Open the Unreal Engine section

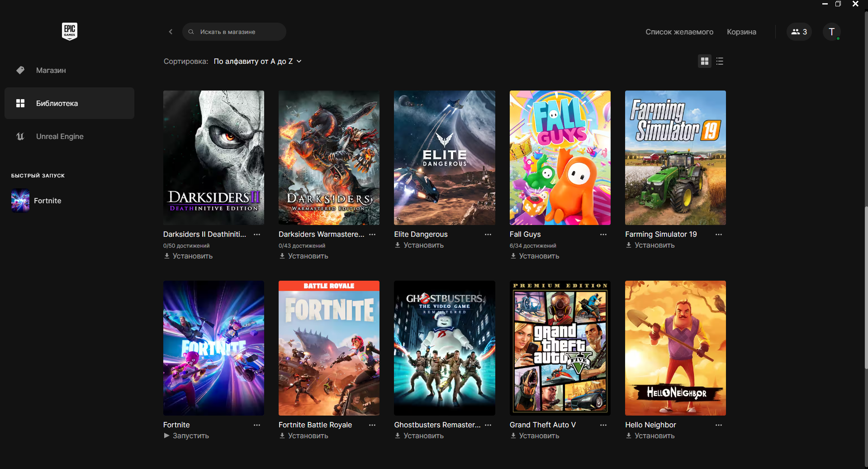point(69,136)
